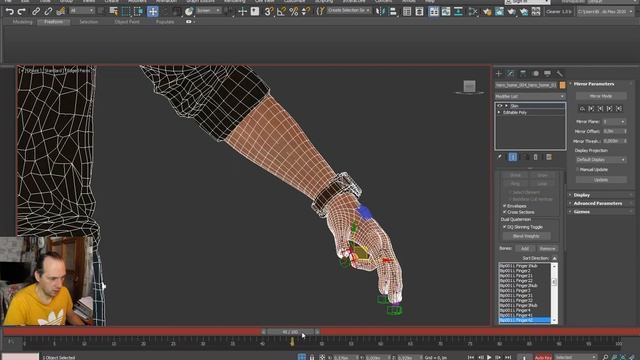Toggle the Sort Direction arrow button
Image resolution: width=640 pixels, height=360 pixels.
(x=554, y=258)
